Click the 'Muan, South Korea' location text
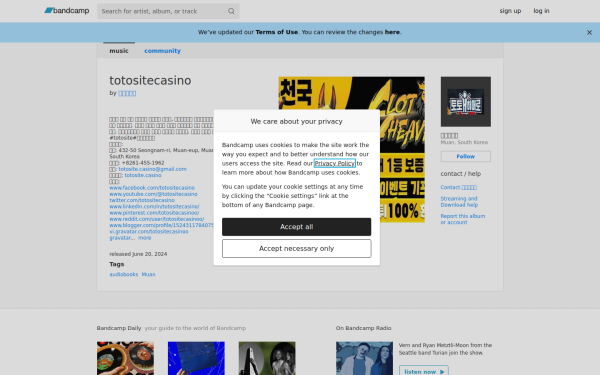Viewport: 600px width, 375px height. (464, 142)
